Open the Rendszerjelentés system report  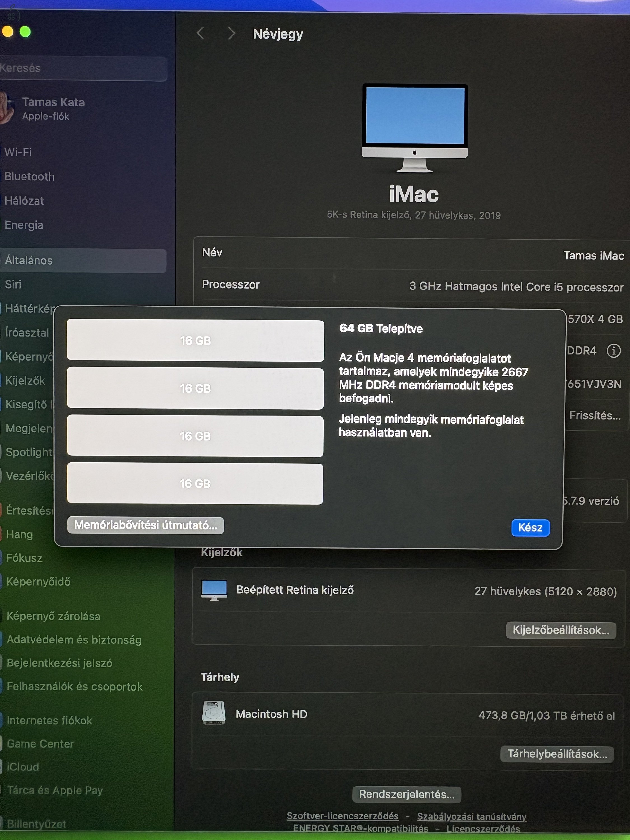pyautogui.click(x=407, y=794)
